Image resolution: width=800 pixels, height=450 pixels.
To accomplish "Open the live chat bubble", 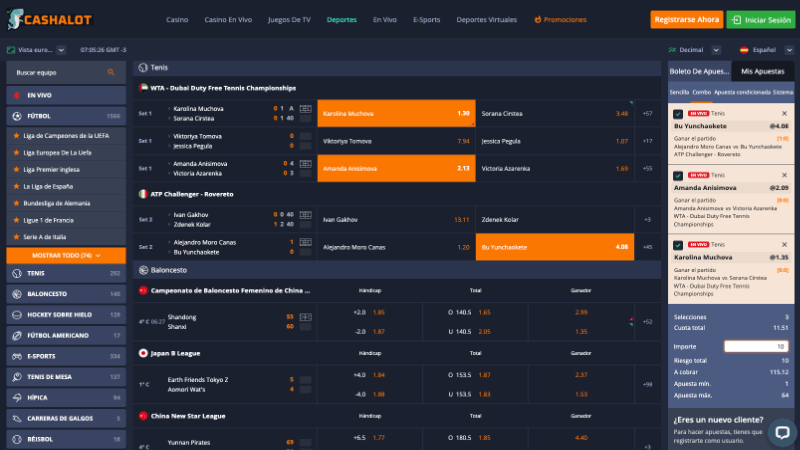I will [782, 433].
